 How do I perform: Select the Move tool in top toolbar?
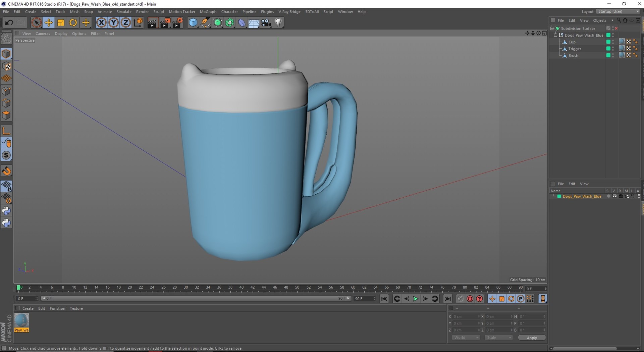(49, 23)
